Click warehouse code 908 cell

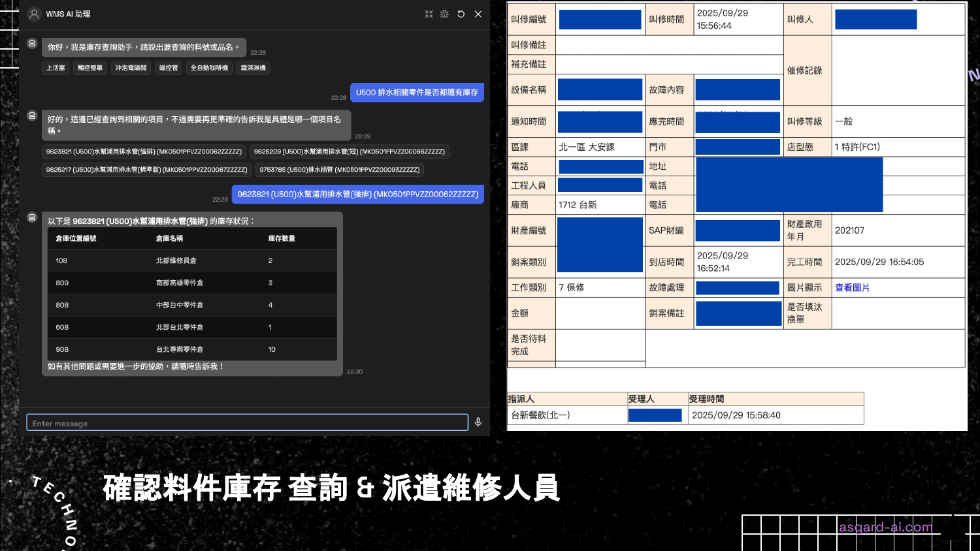62,349
